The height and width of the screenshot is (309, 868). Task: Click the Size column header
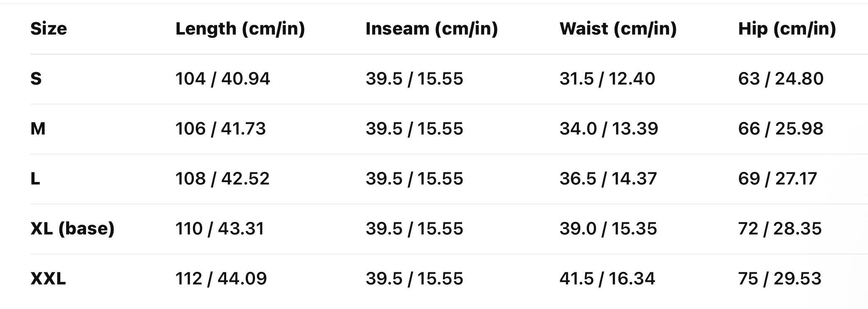[49, 29]
